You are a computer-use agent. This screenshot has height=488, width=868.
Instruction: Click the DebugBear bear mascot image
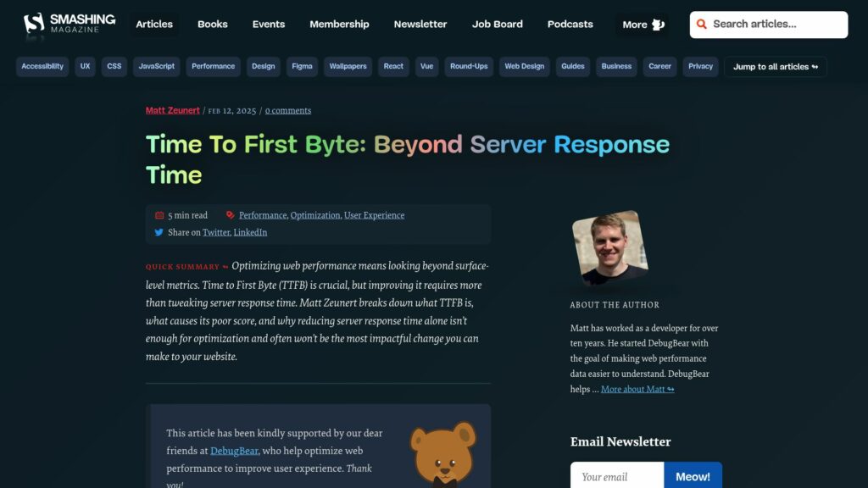[443, 454]
